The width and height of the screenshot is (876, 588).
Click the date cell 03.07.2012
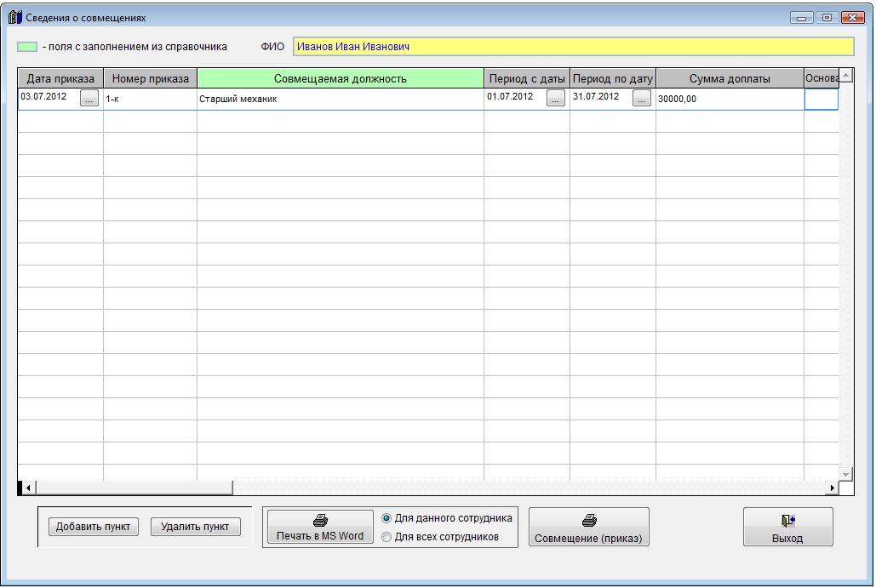pos(49,97)
